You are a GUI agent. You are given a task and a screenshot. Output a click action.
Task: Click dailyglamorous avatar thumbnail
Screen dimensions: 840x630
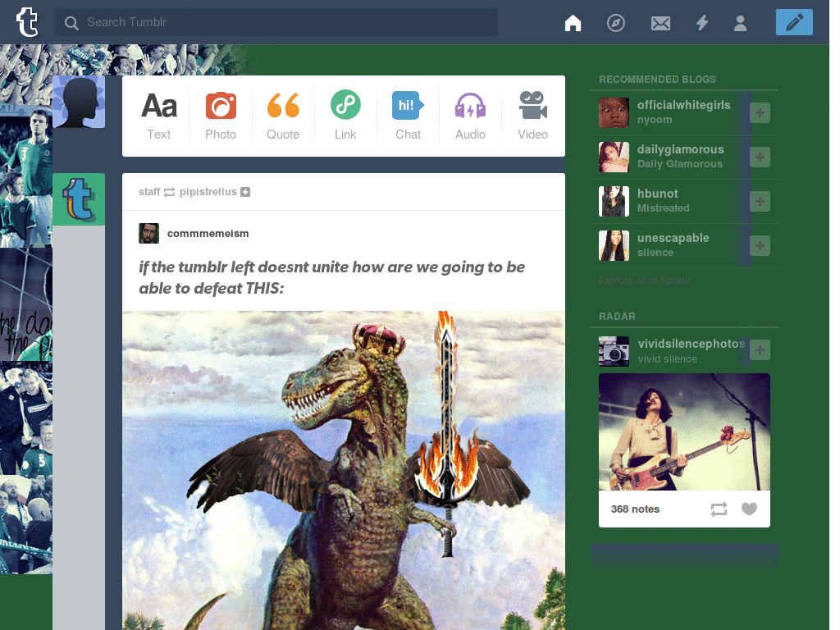pyautogui.click(x=614, y=157)
